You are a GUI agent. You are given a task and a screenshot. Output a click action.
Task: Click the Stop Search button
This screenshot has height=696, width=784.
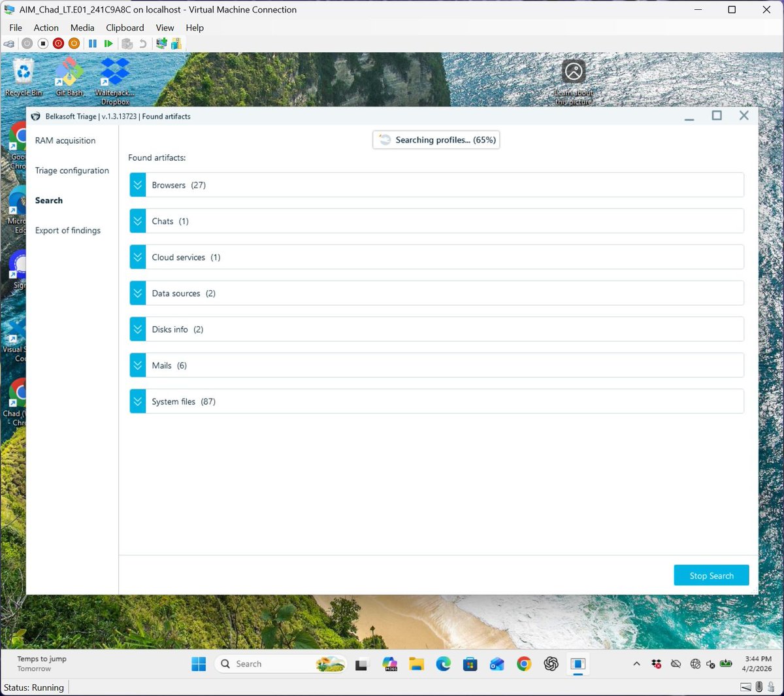coord(711,575)
